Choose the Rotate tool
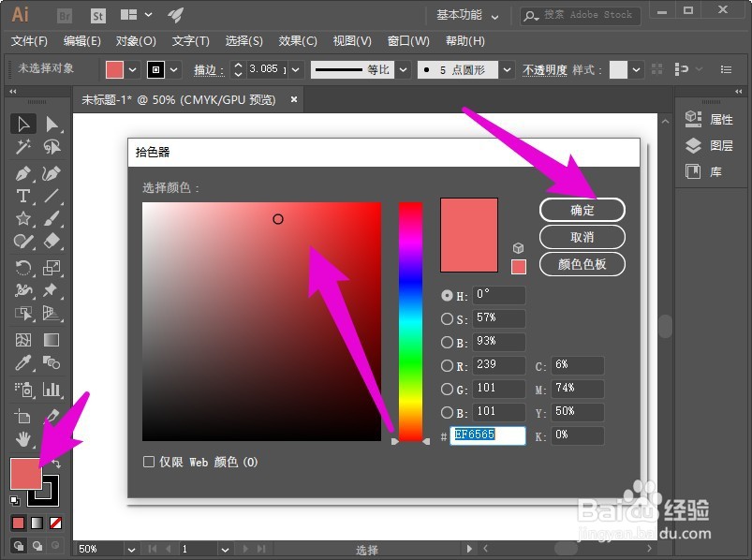752x560 pixels. tap(23, 267)
